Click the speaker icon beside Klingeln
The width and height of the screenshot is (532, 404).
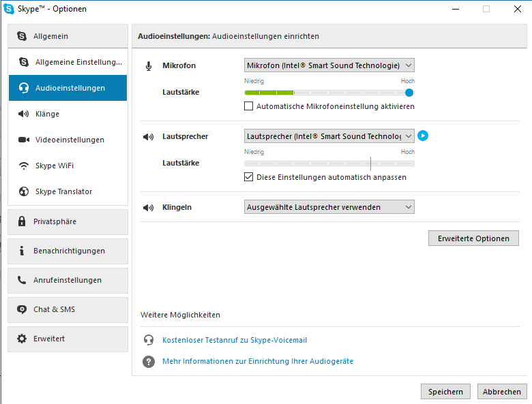148,207
